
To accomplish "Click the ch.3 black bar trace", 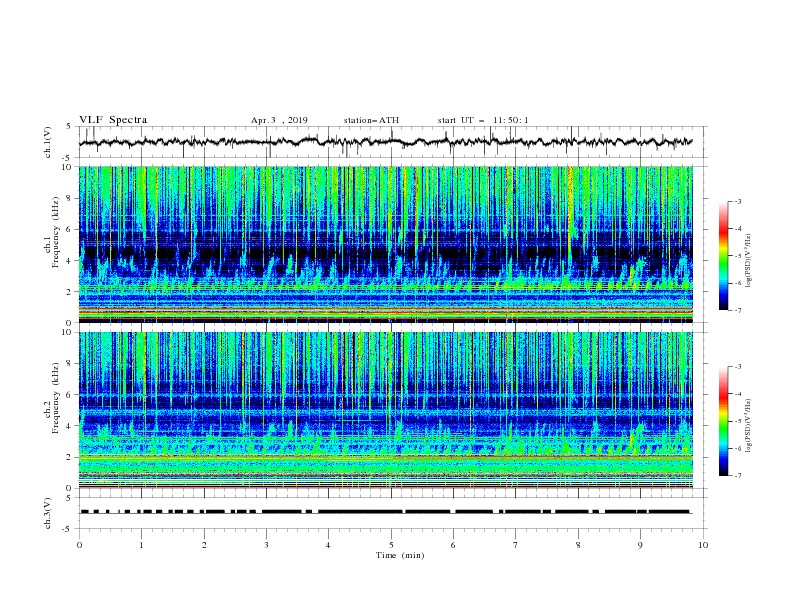I will 385,512.
